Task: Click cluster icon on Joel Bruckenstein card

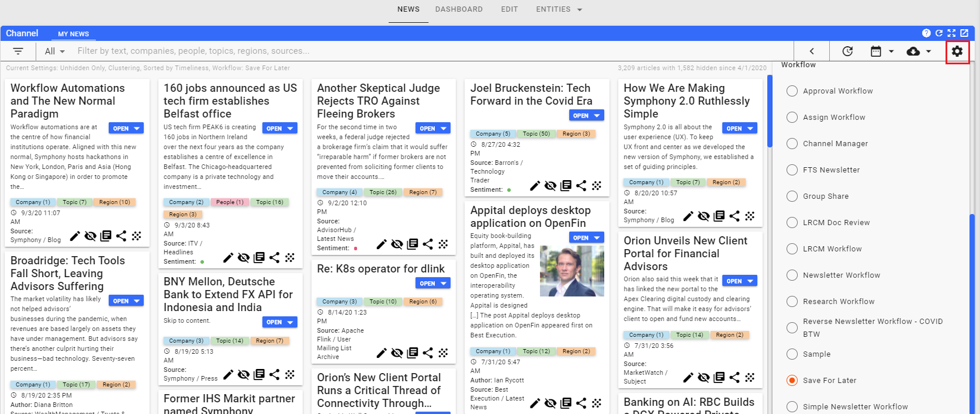Action: pyautogui.click(x=597, y=185)
